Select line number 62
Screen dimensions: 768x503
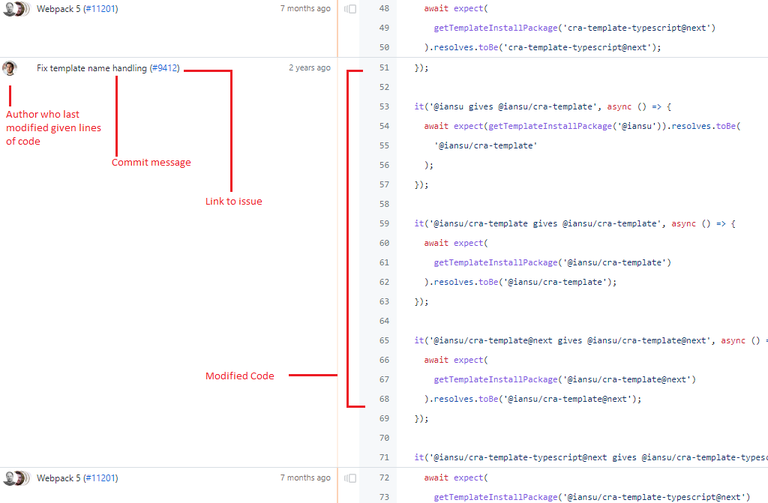point(384,282)
